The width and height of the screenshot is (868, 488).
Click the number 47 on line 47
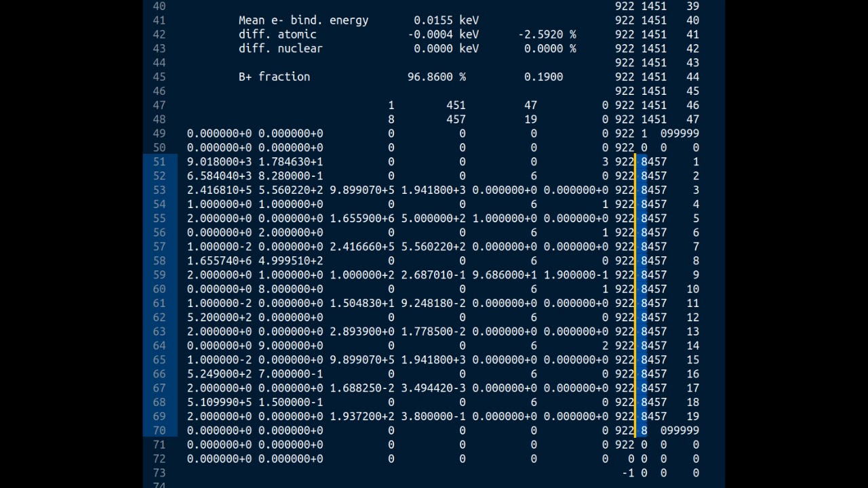tap(530, 106)
